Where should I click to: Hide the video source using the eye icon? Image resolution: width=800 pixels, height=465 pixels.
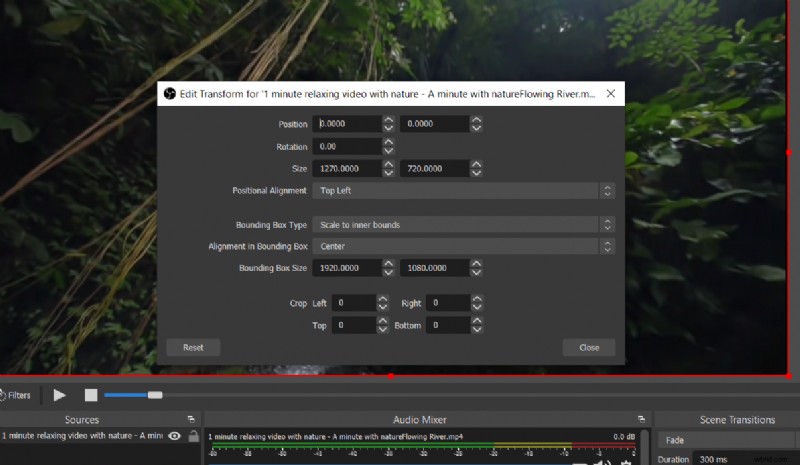click(175, 436)
